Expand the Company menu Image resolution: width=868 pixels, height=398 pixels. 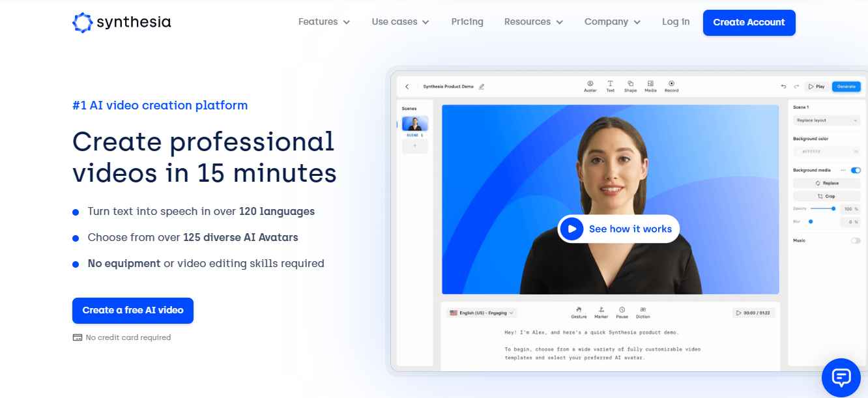(613, 22)
